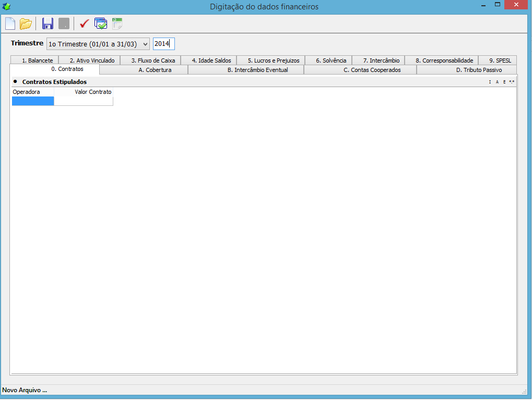Click the empty Valor Contrato cell
532x400 pixels.
pyautogui.click(x=84, y=101)
